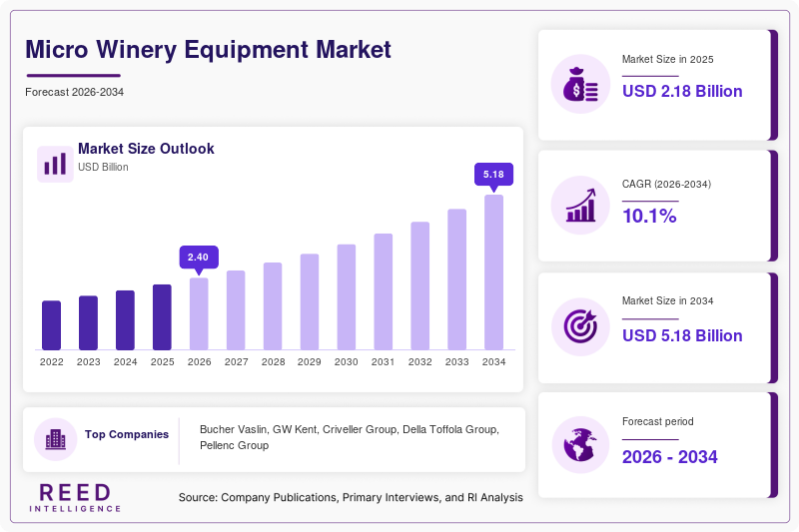Click the growth chart icon beside CAGR
This screenshot has height=532, width=799.
[x=580, y=206]
